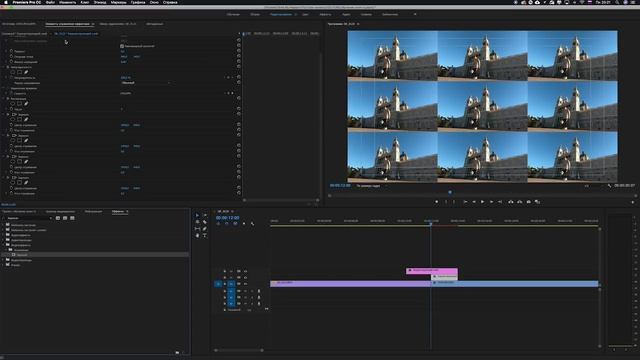Select the Hand tool
The image size is (640, 360).
198,236
